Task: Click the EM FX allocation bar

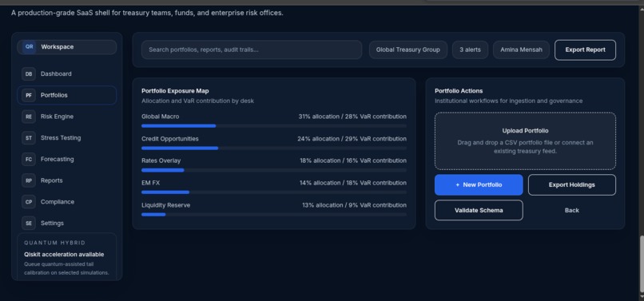Action: pos(274,192)
